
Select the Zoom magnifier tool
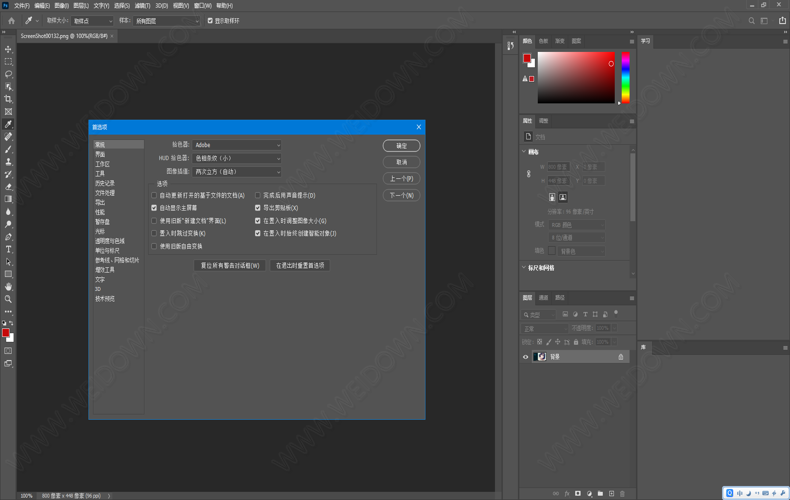point(8,299)
